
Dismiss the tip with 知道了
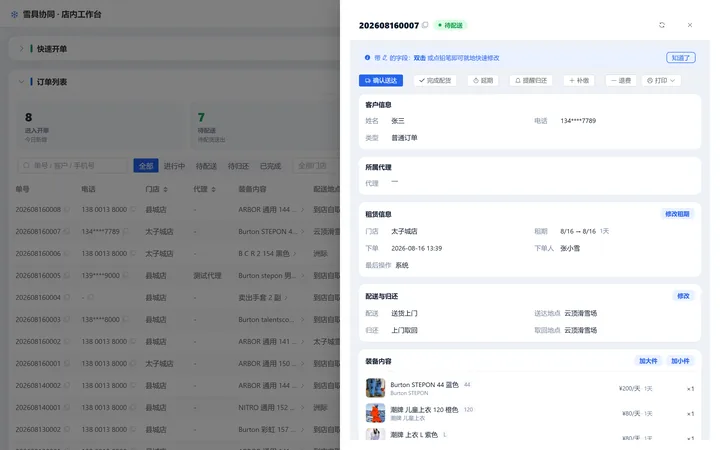point(681,58)
